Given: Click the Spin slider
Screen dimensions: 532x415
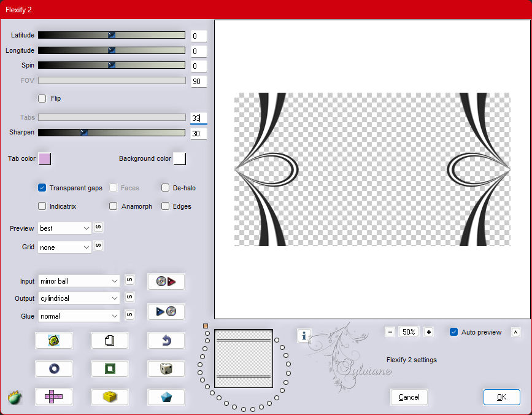Looking at the screenshot, I should pos(112,65).
